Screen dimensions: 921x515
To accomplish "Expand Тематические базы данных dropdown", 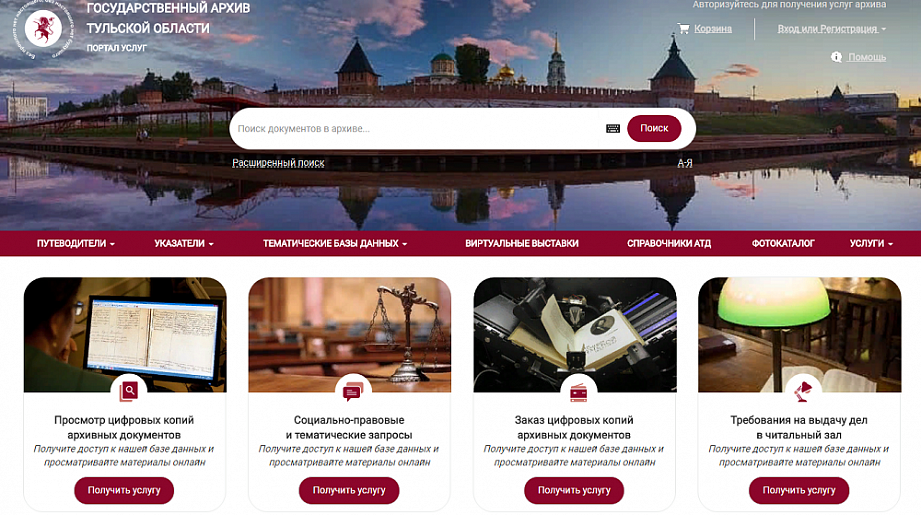I will coord(335,243).
